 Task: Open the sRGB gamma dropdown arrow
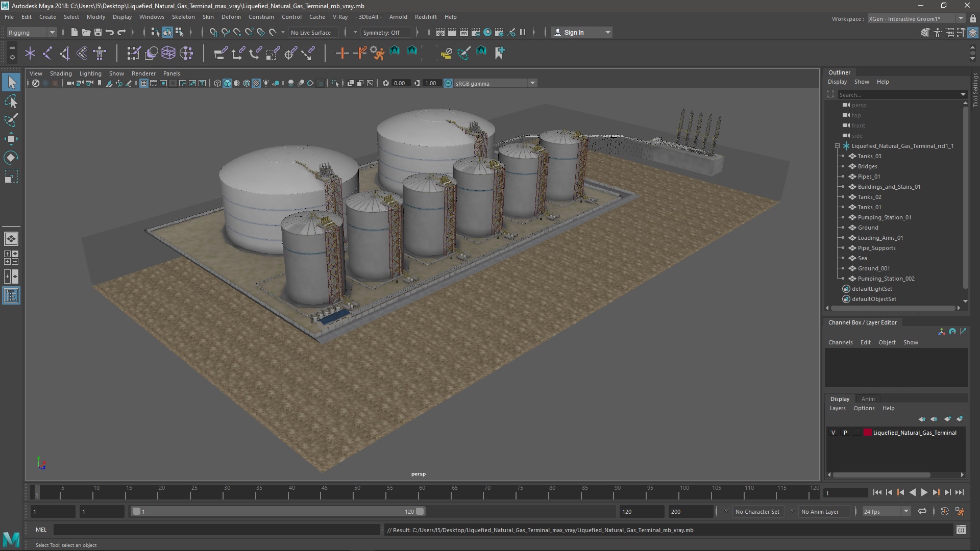pos(532,83)
